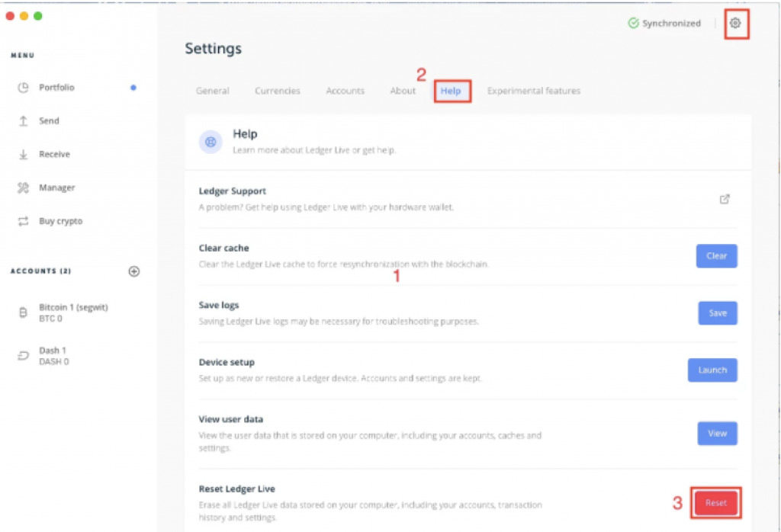Image resolution: width=781 pixels, height=532 pixels.
Task: Click the View user data heading
Action: (230, 419)
